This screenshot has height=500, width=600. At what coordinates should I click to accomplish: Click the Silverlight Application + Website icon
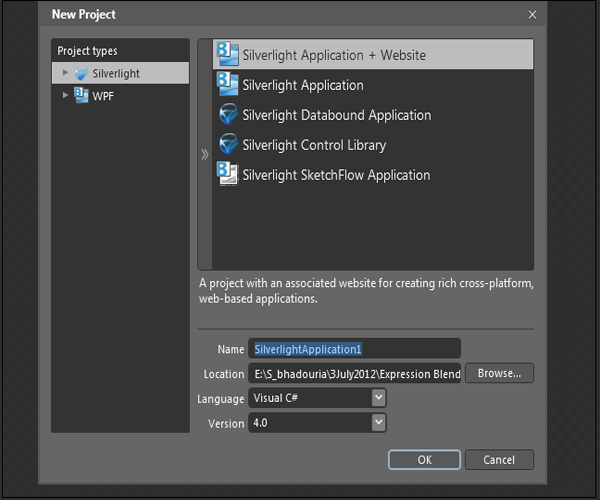(x=228, y=55)
